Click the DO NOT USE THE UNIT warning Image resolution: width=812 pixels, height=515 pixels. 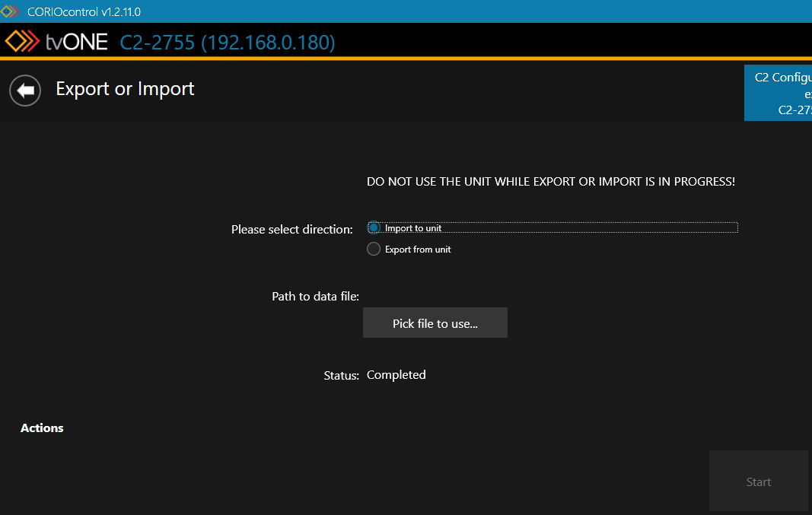tap(550, 182)
